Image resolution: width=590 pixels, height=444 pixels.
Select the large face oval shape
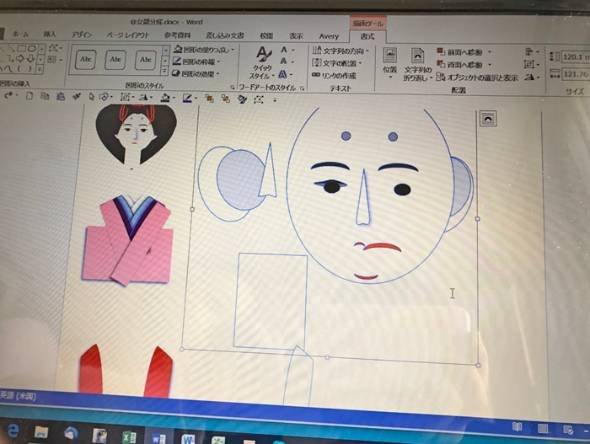click(370, 196)
